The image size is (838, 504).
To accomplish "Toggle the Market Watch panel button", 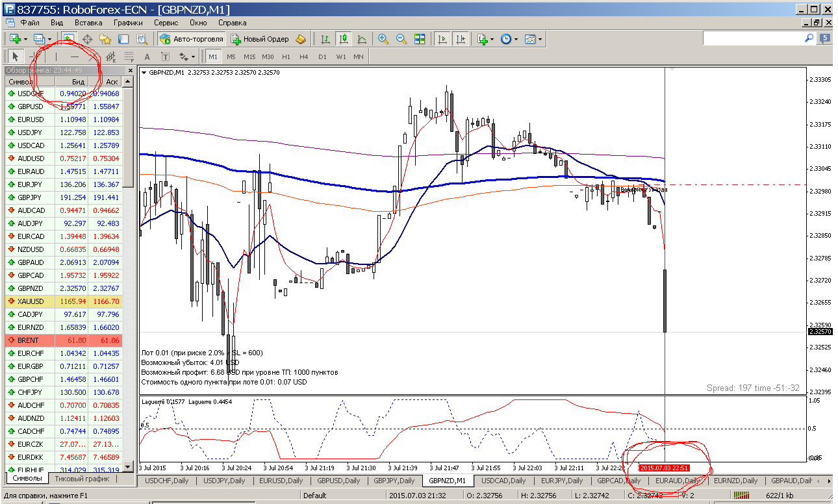I will click(68, 39).
